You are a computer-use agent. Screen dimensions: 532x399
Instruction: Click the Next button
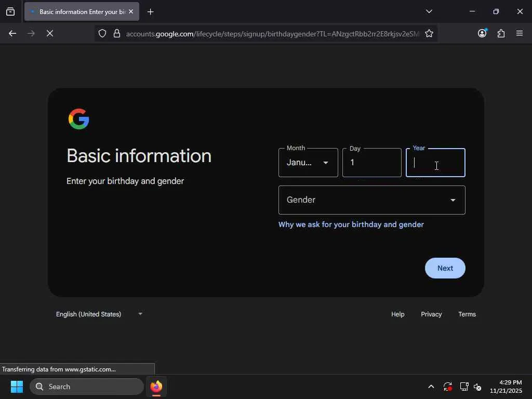click(x=445, y=268)
